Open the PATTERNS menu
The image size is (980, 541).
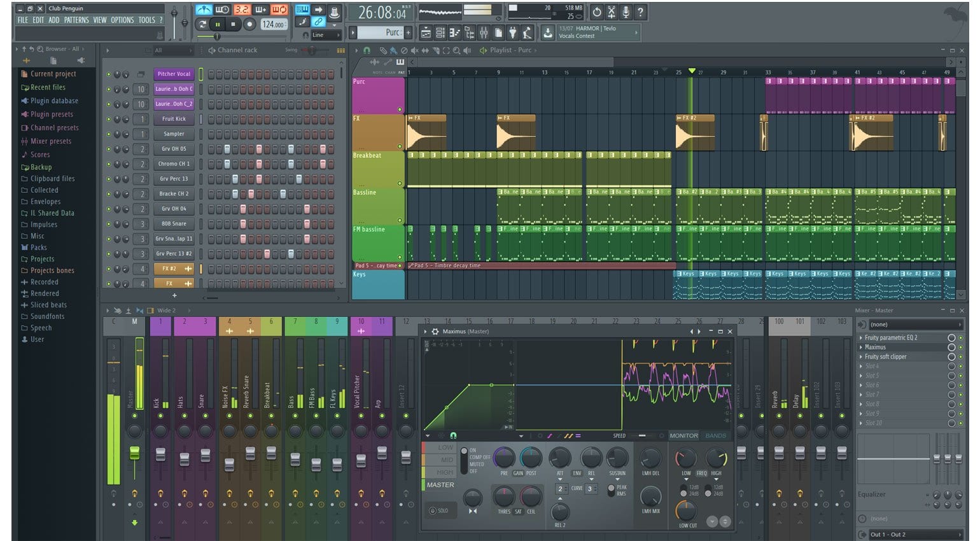point(76,20)
